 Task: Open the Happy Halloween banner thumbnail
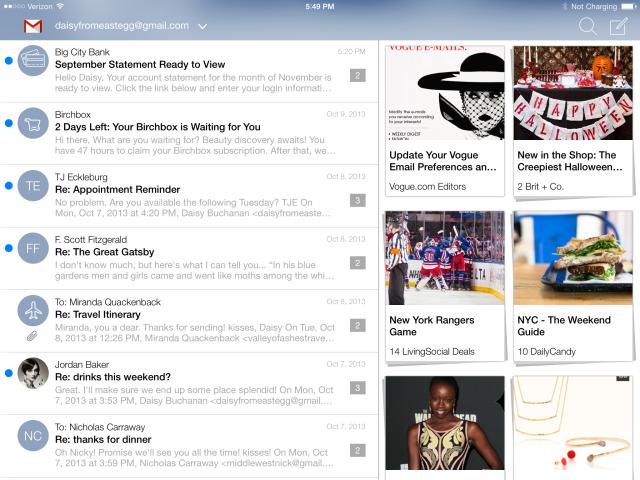tap(573, 93)
